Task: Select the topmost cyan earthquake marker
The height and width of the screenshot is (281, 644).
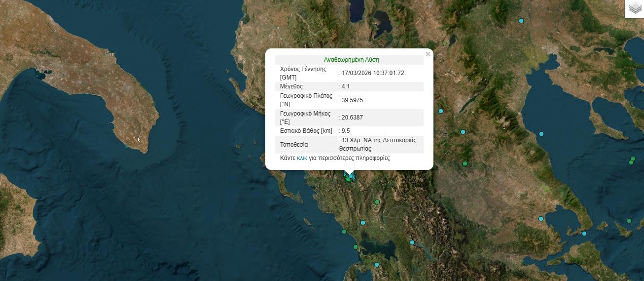Action: click(521, 21)
